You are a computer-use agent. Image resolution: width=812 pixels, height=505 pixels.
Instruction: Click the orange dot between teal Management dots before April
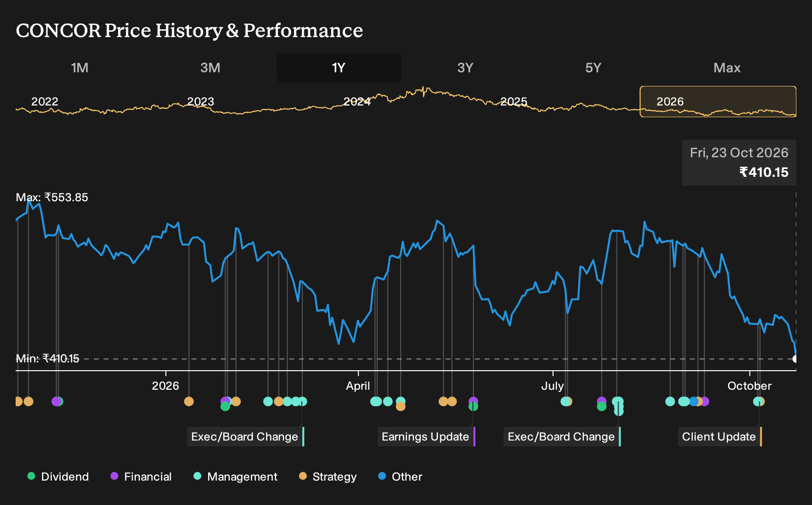[x=278, y=401]
